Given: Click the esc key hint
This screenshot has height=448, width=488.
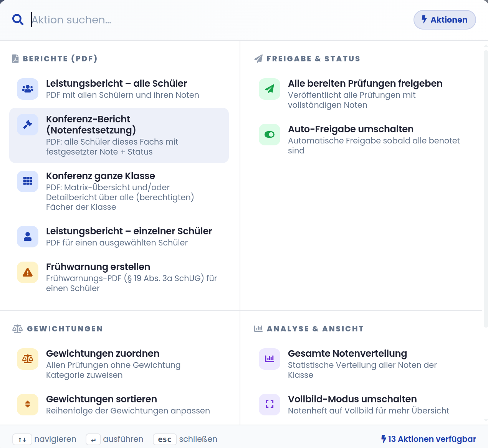Looking at the screenshot, I should click(x=165, y=440).
